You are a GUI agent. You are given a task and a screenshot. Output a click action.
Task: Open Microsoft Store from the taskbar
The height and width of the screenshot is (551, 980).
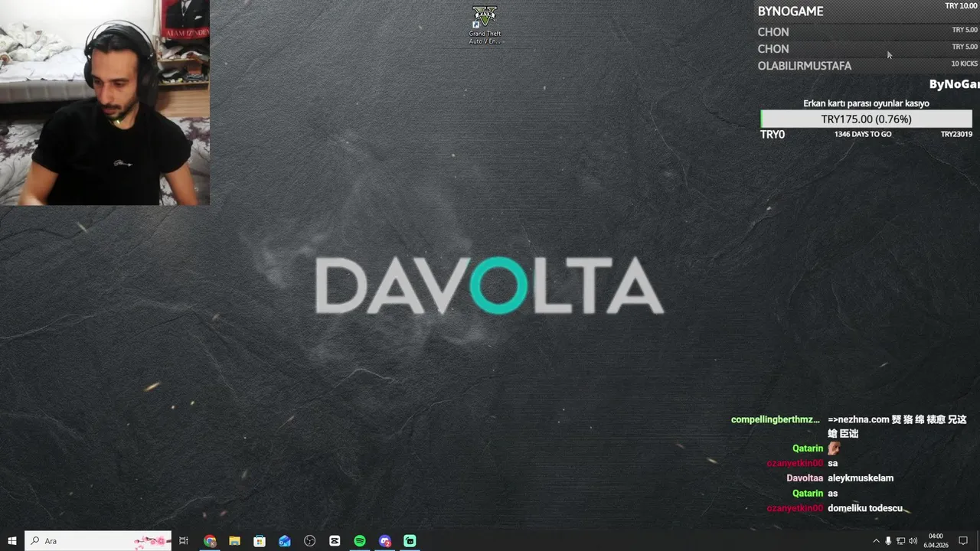coord(260,541)
